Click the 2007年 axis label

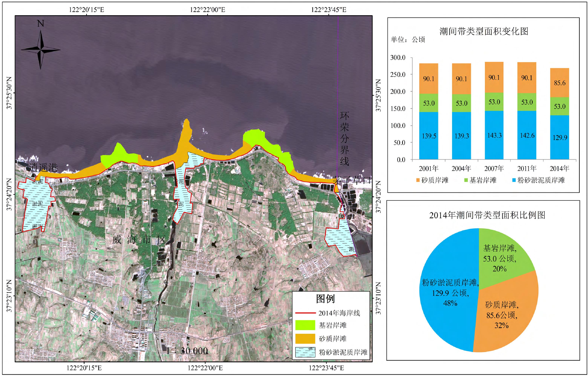(x=494, y=168)
